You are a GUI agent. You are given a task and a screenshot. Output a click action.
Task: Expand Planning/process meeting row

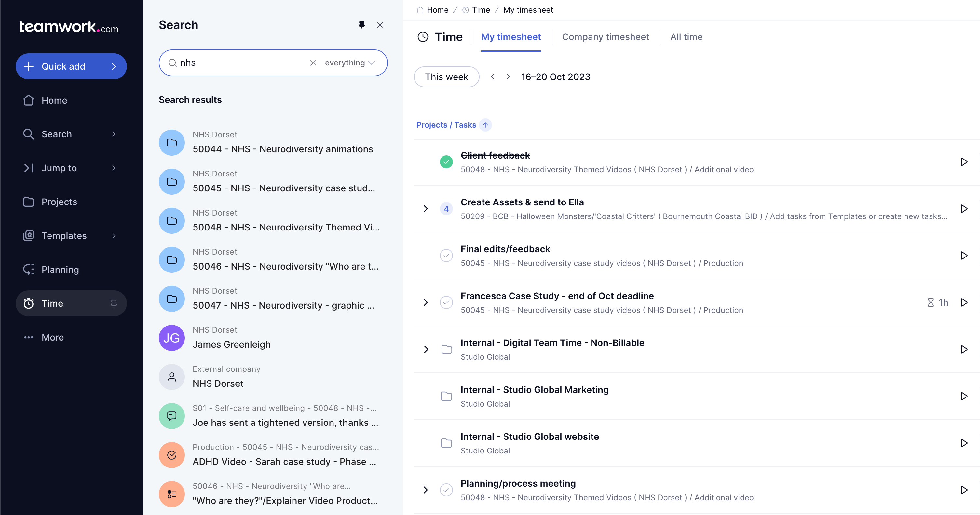[426, 490]
